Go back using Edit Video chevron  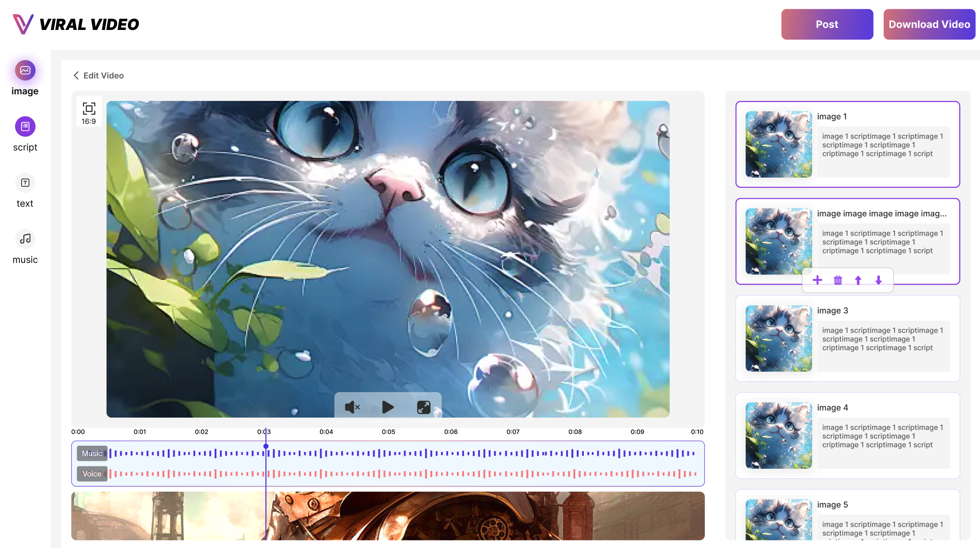point(76,75)
